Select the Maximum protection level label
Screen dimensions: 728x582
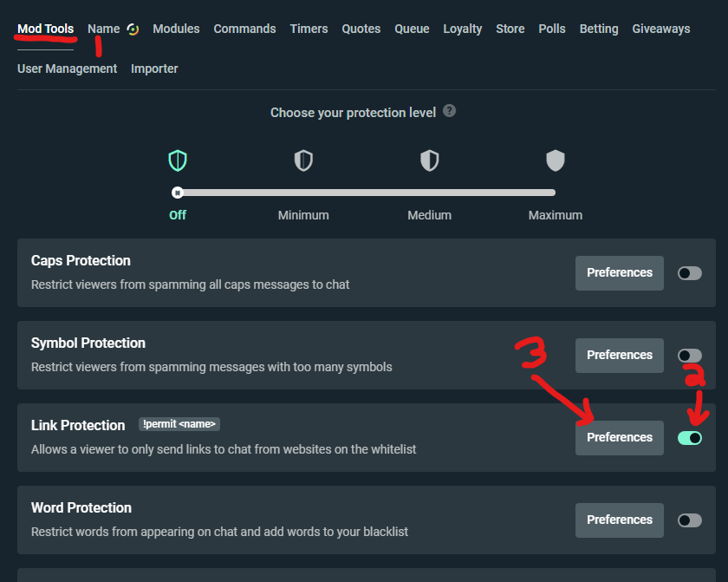556,215
